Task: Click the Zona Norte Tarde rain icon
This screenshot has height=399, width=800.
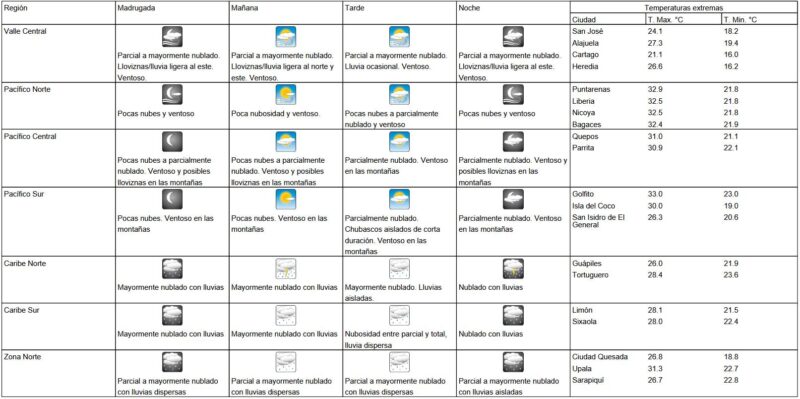Action: click(x=399, y=362)
